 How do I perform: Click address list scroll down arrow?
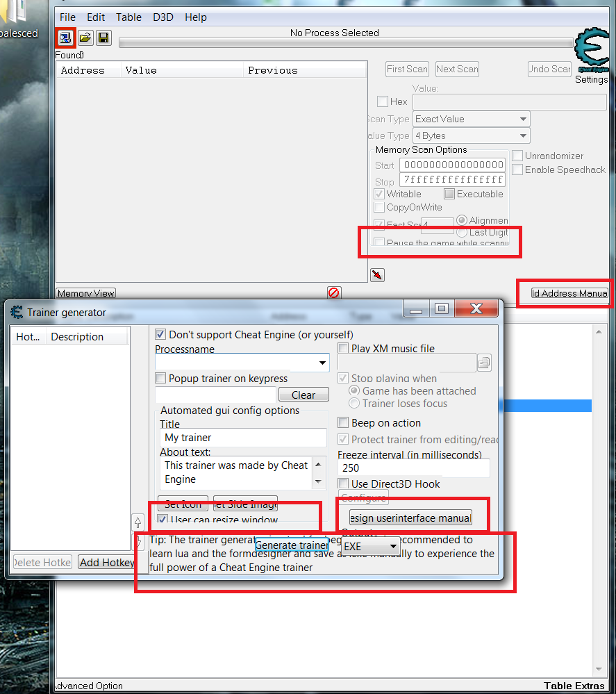click(x=599, y=669)
